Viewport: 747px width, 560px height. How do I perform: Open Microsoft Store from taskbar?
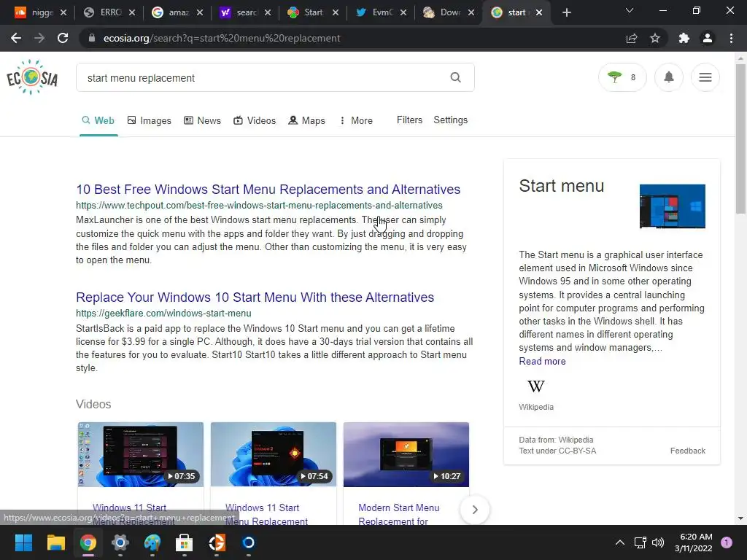(184, 542)
